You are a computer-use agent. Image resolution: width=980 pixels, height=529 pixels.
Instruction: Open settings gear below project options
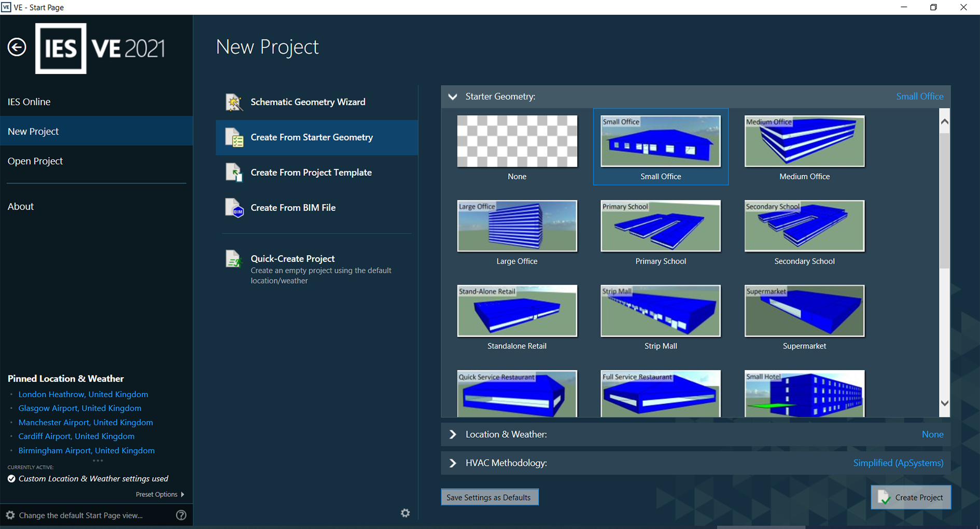(405, 513)
